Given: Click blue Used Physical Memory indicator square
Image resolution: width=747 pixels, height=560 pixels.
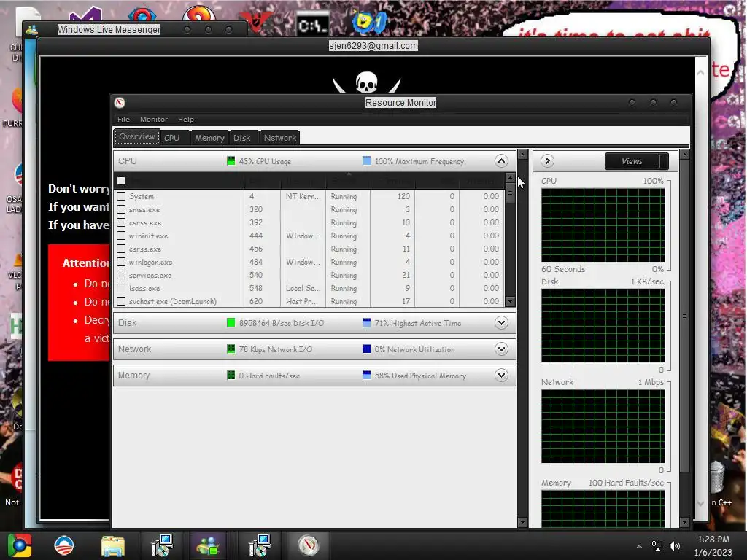Looking at the screenshot, I should pyautogui.click(x=366, y=376).
